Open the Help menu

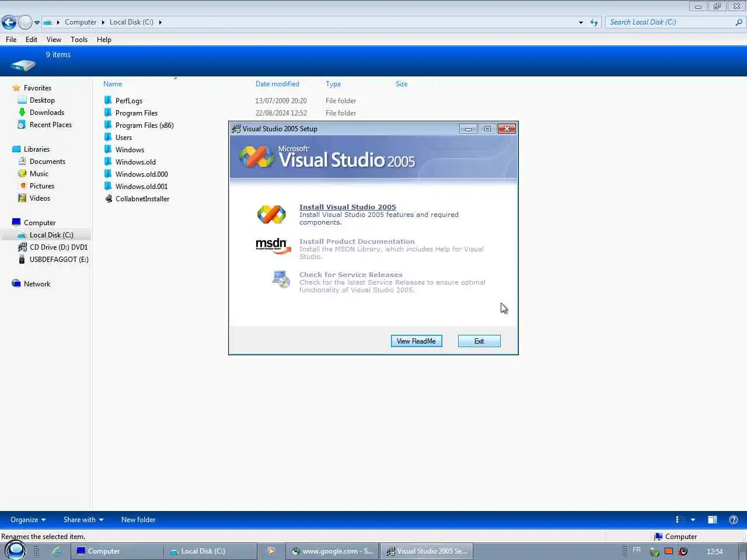(104, 40)
